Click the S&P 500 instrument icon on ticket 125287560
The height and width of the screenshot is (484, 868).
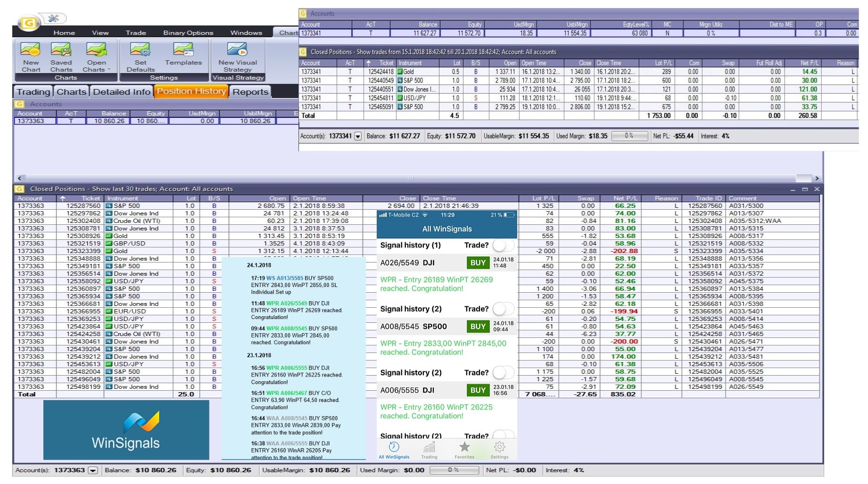coord(109,206)
